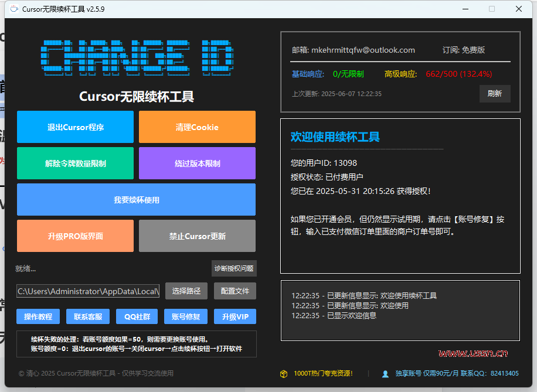
Task: Open the 诊断授权问题 diagnostic button
Action: point(234,268)
